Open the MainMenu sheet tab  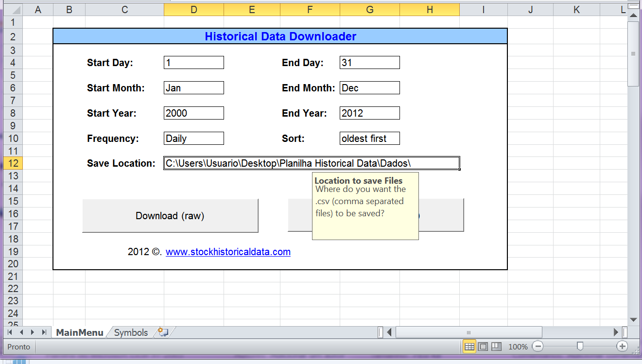click(80, 332)
